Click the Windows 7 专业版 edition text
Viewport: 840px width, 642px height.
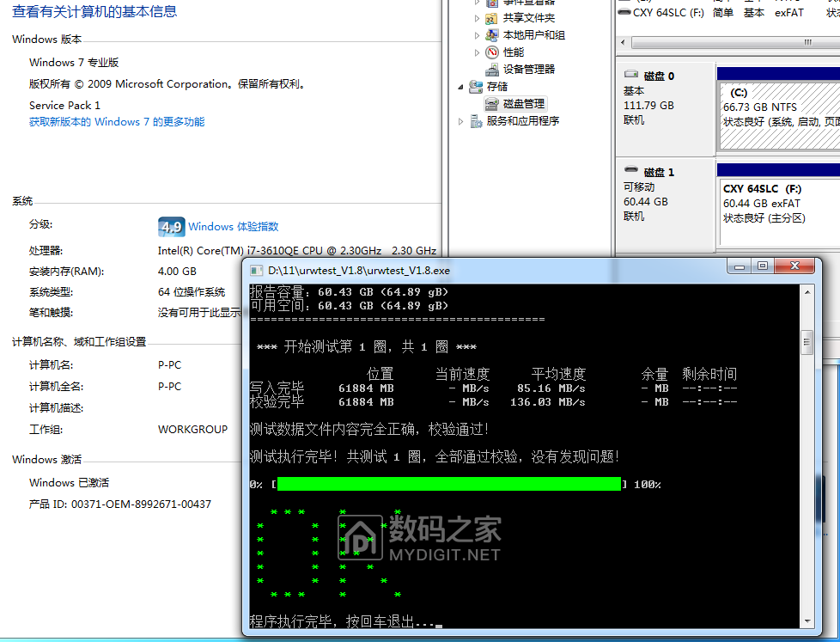74,63
